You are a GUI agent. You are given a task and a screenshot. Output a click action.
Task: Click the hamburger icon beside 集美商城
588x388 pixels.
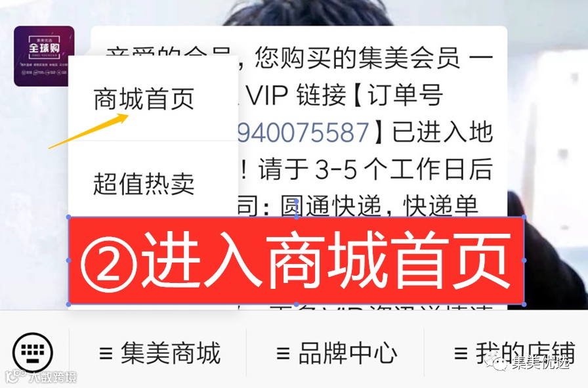(106, 353)
